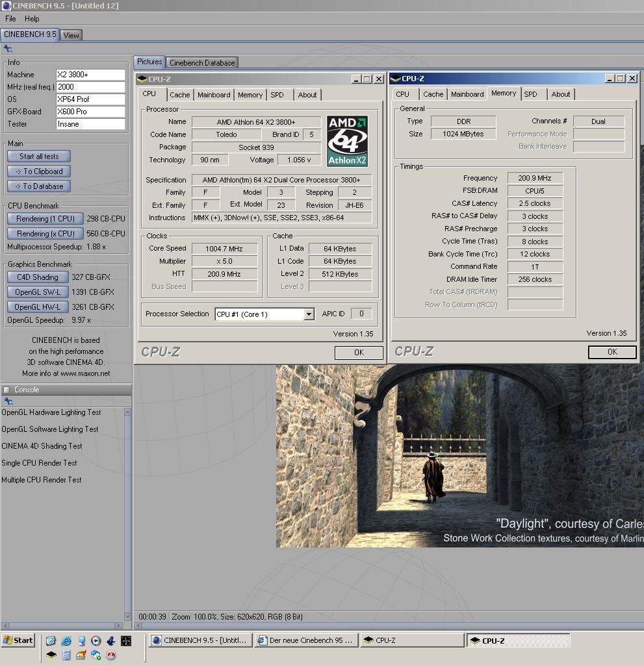644x665 pixels.
Task: Click the AMD Athlon 64 X2 logo
Action: click(347, 141)
